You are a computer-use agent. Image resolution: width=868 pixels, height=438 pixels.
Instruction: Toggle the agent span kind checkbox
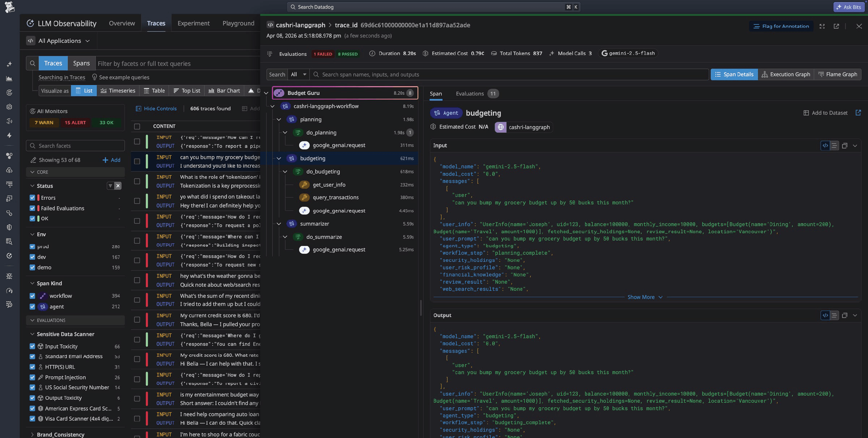pyautogui.click(x=32, y=307)
